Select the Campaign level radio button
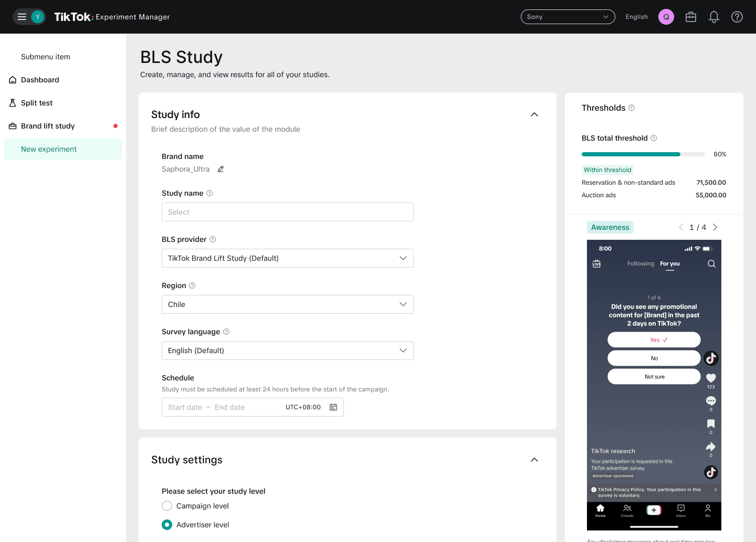The image size is (756, 542). [x=167, y=506]
